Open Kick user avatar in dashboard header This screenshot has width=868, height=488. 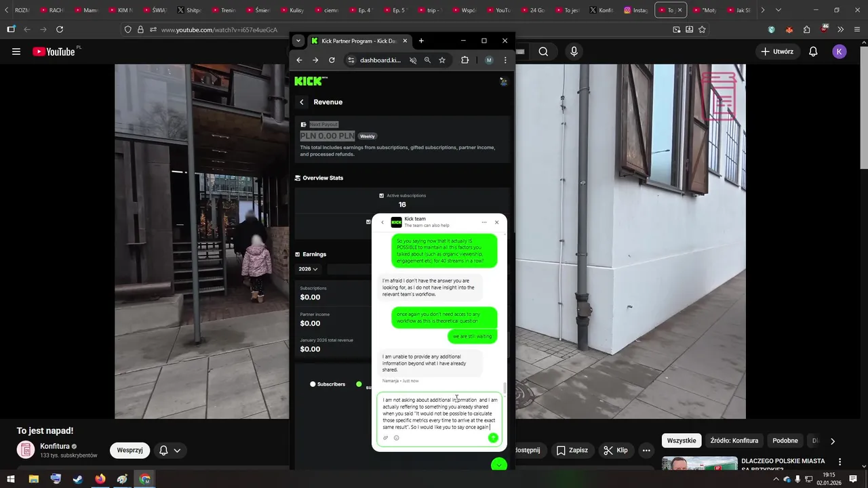tap(503, 81)
